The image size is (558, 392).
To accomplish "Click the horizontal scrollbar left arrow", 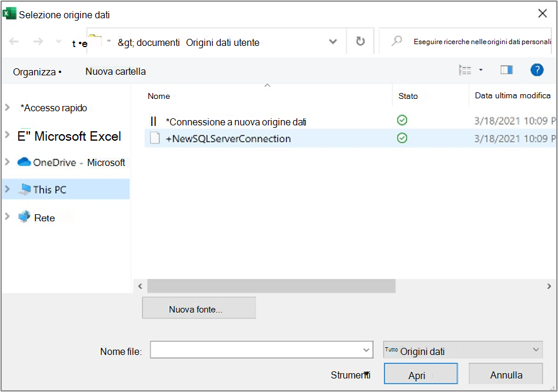I will tap(140, 286).
